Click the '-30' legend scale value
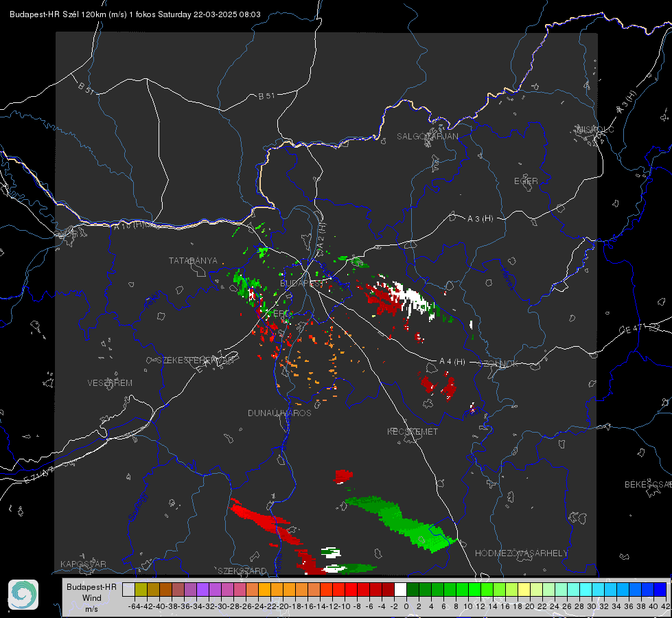The width and height of the screenshot is (672, 618). (221, 606)
